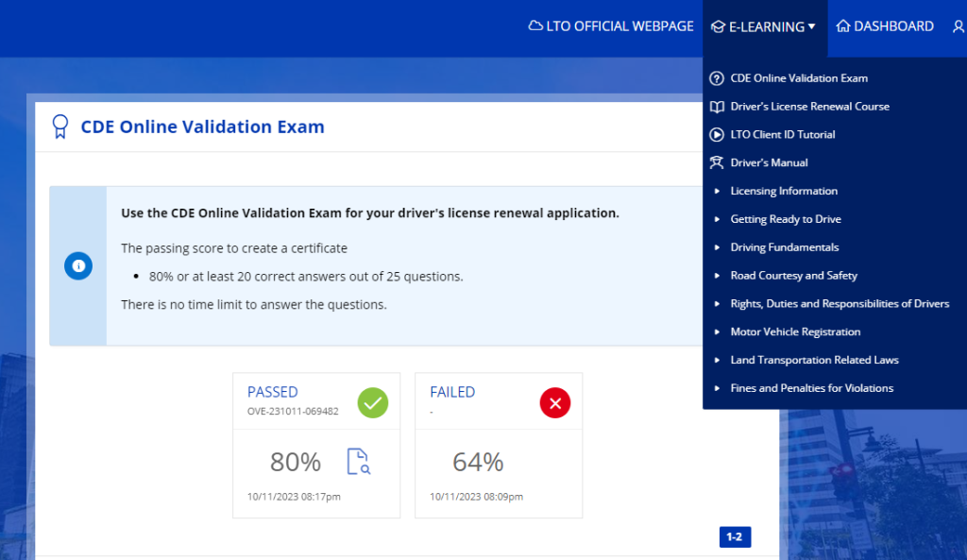Expand the Fines and Penalties arrow
Viewport: 967px width, 560px height.
(x=717, y=388)
